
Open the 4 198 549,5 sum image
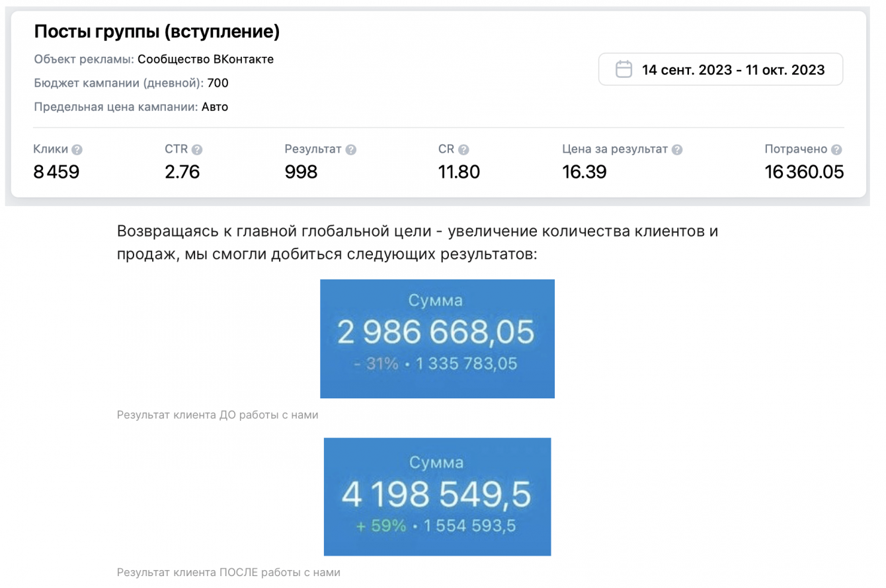point(437,496)
